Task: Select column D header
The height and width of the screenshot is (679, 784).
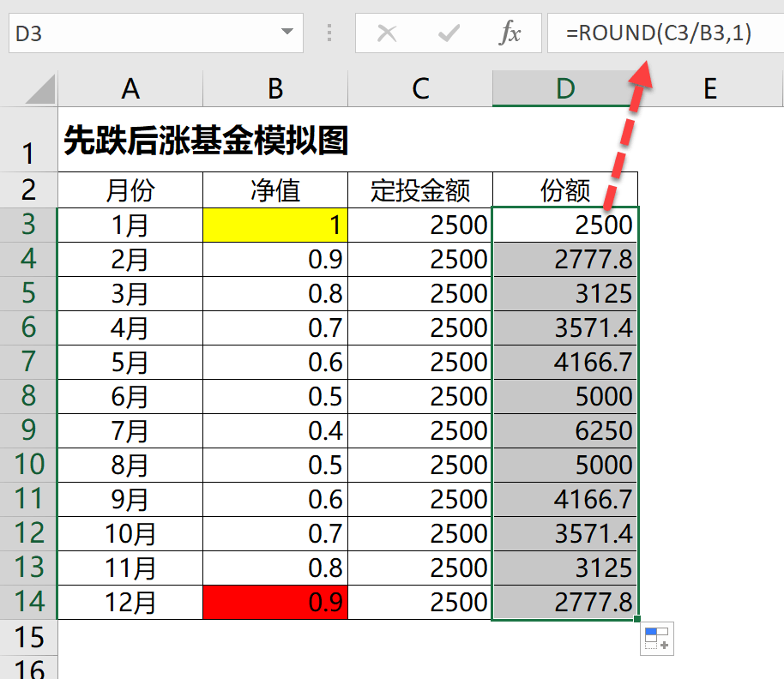Action: 565,88
